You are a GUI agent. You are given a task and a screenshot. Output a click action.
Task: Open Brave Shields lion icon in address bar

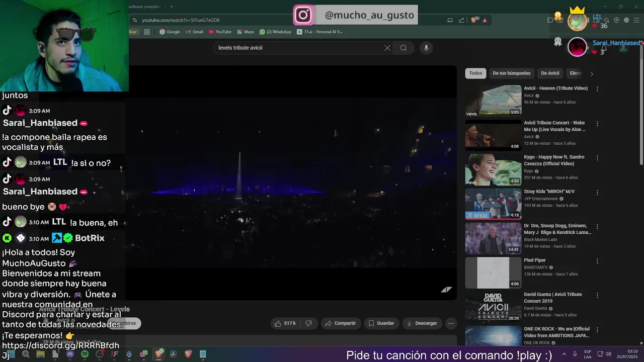(474, 20)
